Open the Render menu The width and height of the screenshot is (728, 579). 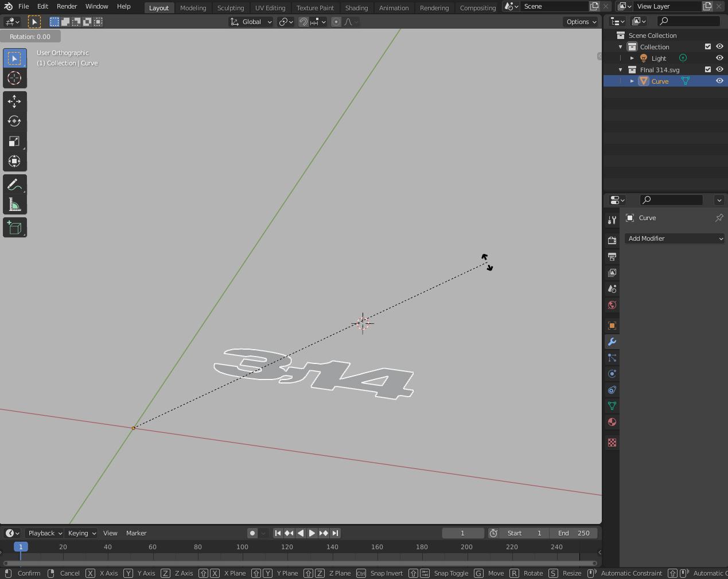(67, 6)
